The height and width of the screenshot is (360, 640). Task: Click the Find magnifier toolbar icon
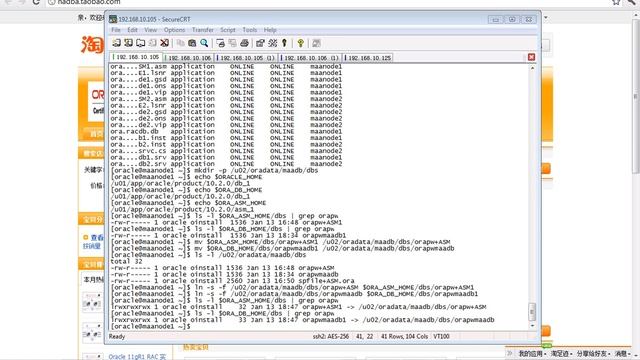204,43
